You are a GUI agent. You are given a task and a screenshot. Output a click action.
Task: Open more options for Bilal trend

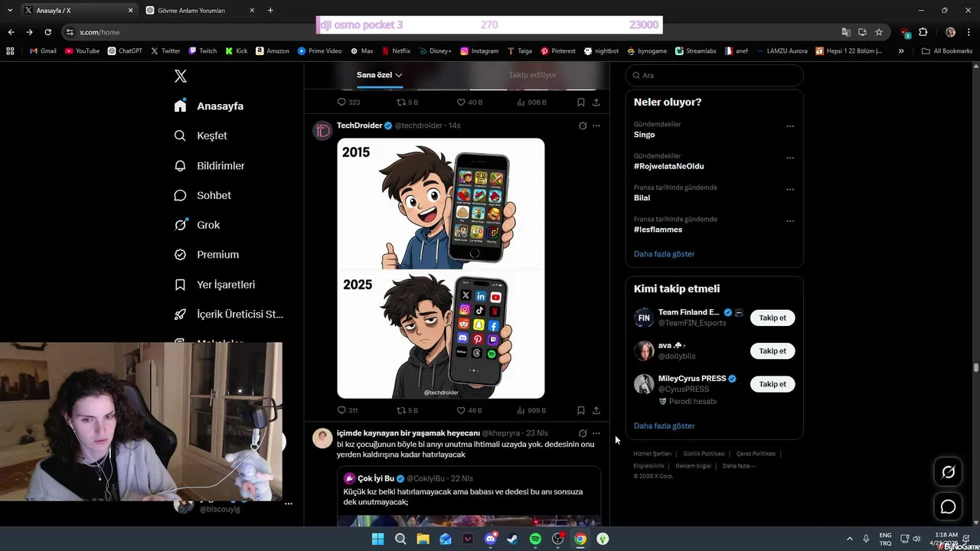tap(790, 189)
